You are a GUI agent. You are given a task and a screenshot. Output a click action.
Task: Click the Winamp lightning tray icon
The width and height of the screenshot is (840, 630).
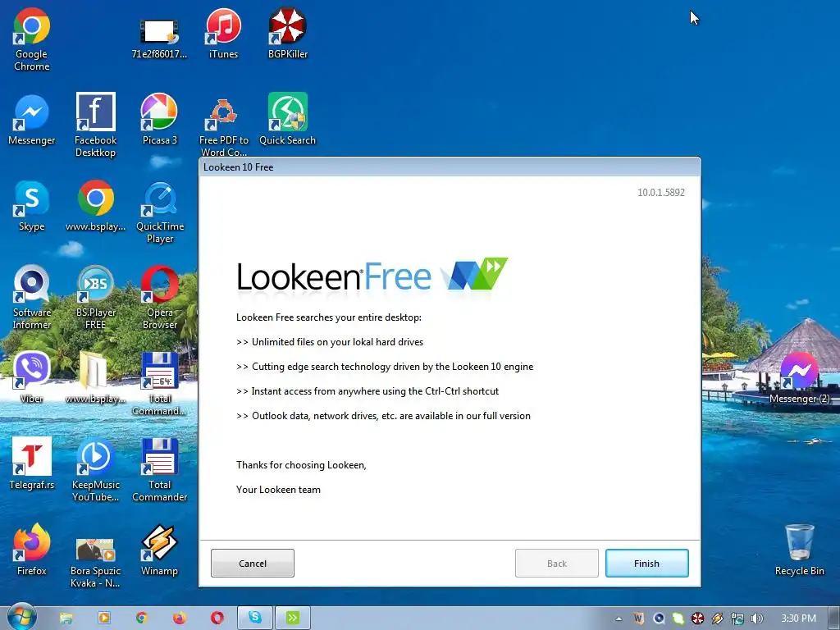pos(717,619)
